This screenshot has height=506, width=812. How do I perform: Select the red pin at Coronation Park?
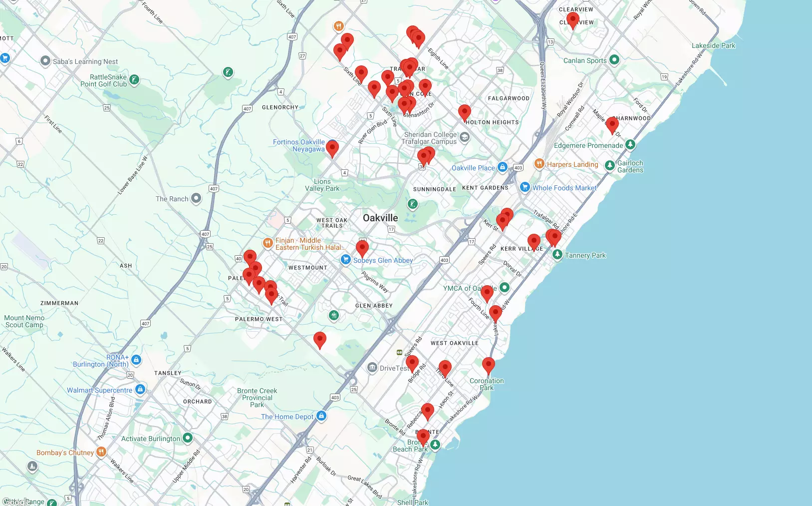coord(489,365)
